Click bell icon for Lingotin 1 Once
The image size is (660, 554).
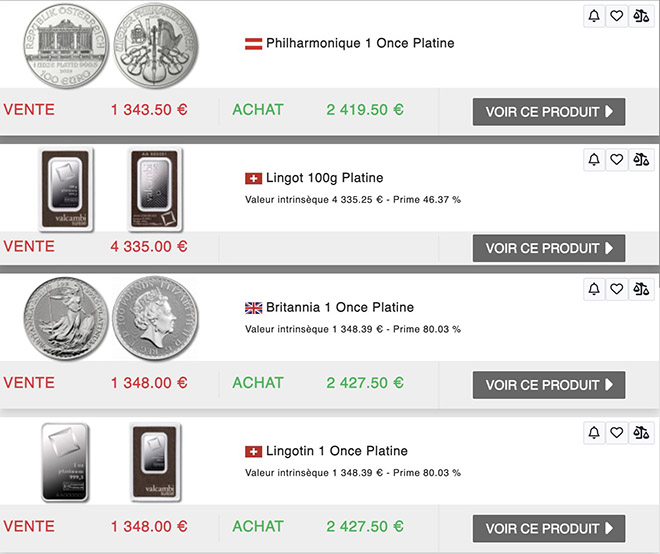pyautogui.click(x=594, y=433)
